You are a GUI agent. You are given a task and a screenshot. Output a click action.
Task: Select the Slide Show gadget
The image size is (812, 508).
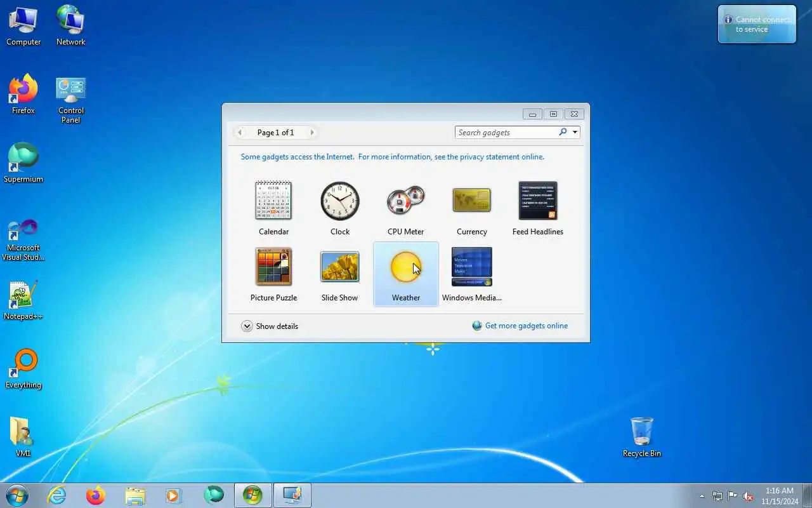339,274
